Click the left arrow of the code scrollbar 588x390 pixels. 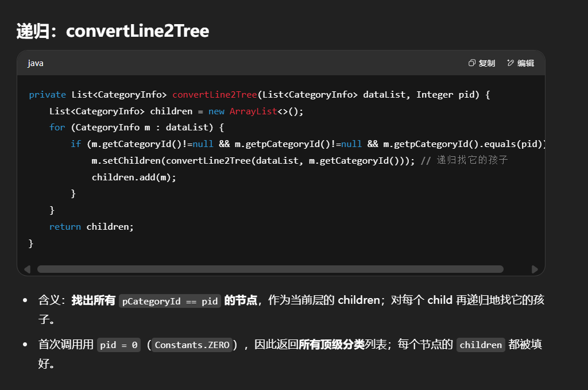pos(27,269)
